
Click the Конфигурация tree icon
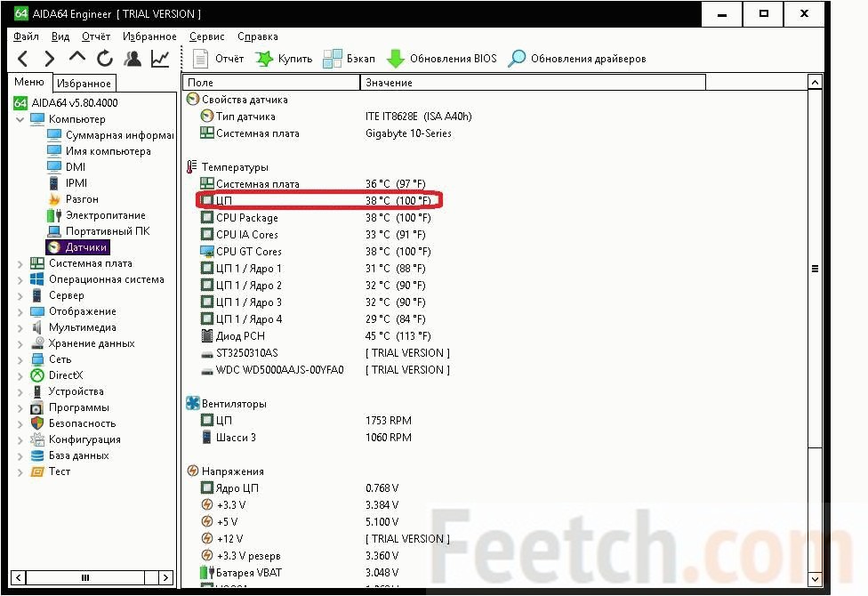37,439
